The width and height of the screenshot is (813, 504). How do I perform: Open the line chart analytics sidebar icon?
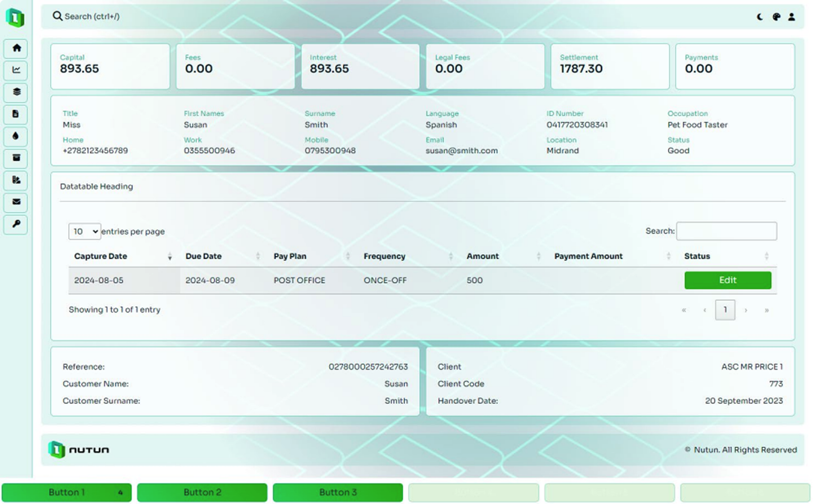tap(16, 70)
